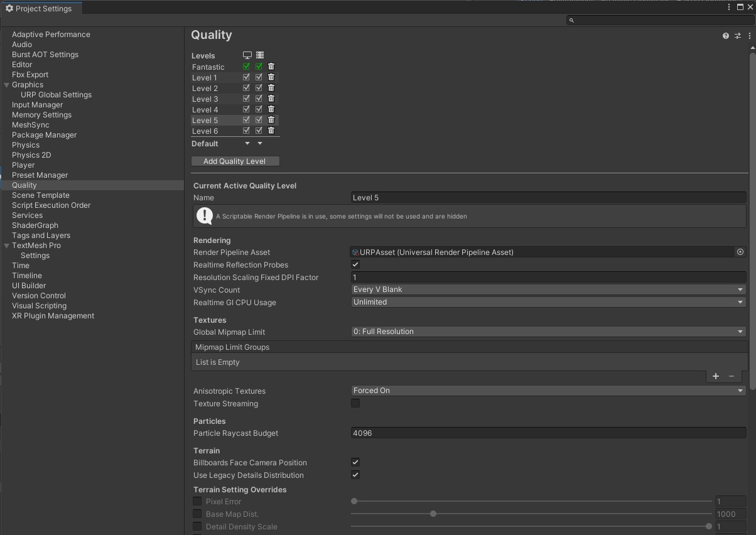Open the Anisotropic Textures dropdown
Screen dimensions: 756x535
(x=548, y=391)
